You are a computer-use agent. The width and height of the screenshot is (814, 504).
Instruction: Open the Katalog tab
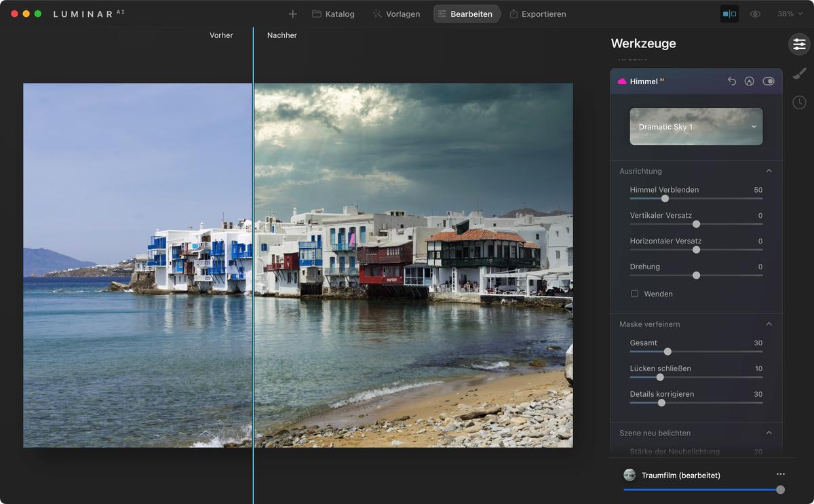[x=333, y=14]
